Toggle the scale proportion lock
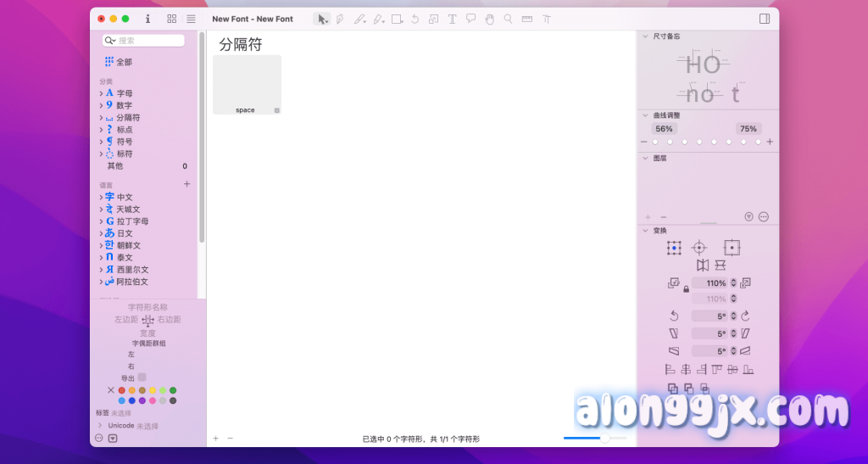 tap(686, 289)
